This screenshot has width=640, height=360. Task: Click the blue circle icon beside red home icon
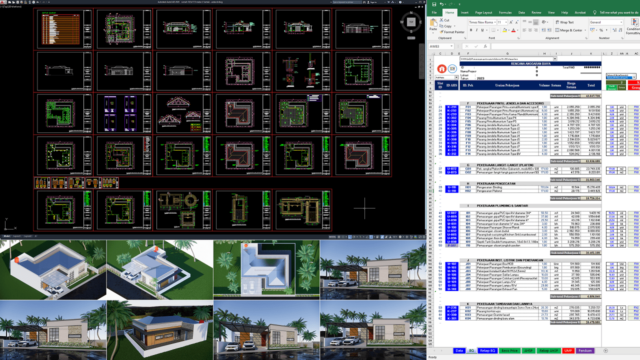452,69
